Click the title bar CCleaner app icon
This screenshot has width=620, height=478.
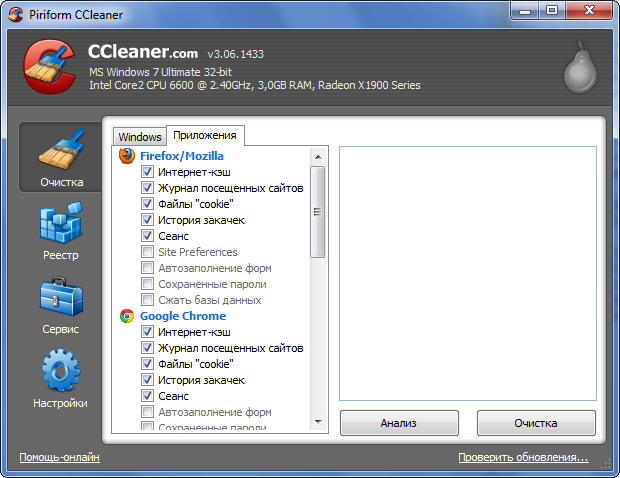[x=15, y=15]
